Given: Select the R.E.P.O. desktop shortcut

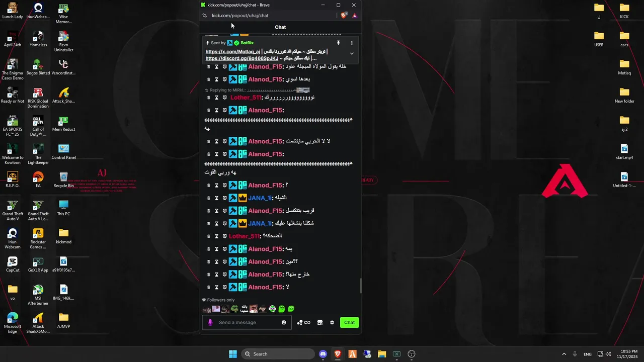Looking at the screenshot, I should [x=13, y=180].
